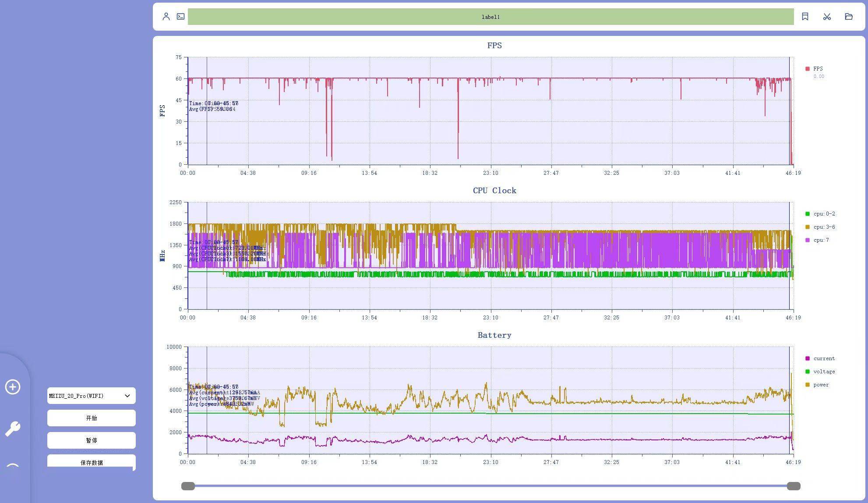Screen dimensions: 868x503
Task: Click the 开始 start button
Action: [x=92, y=418]
